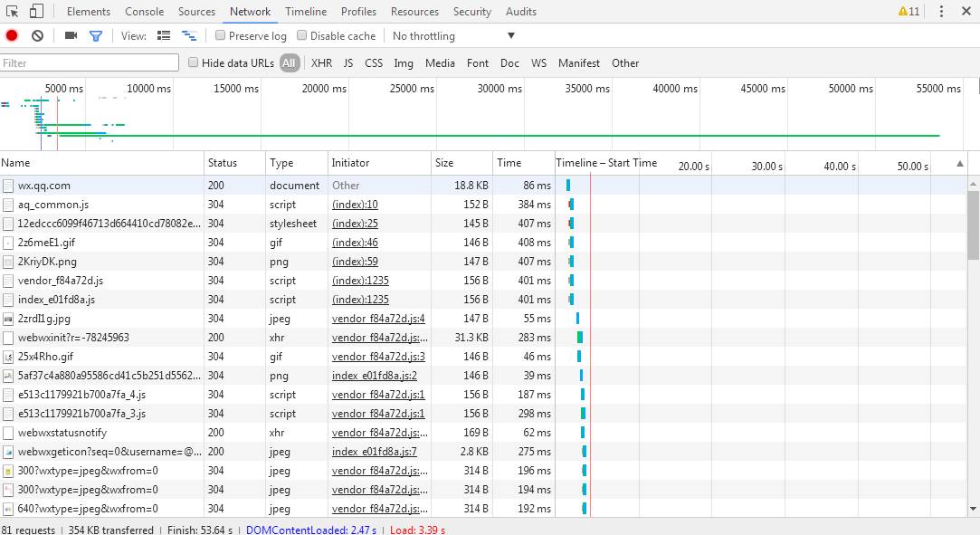This screenshot has width=980, height=535.
Task: Toggle the device mode icon
Action: pyautogui.click(x=36, y=12)
